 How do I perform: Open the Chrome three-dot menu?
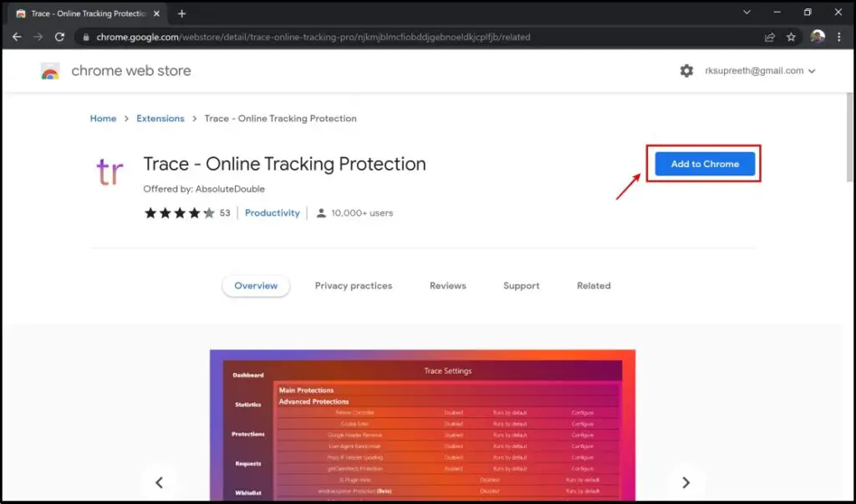(x=839, y=37)
